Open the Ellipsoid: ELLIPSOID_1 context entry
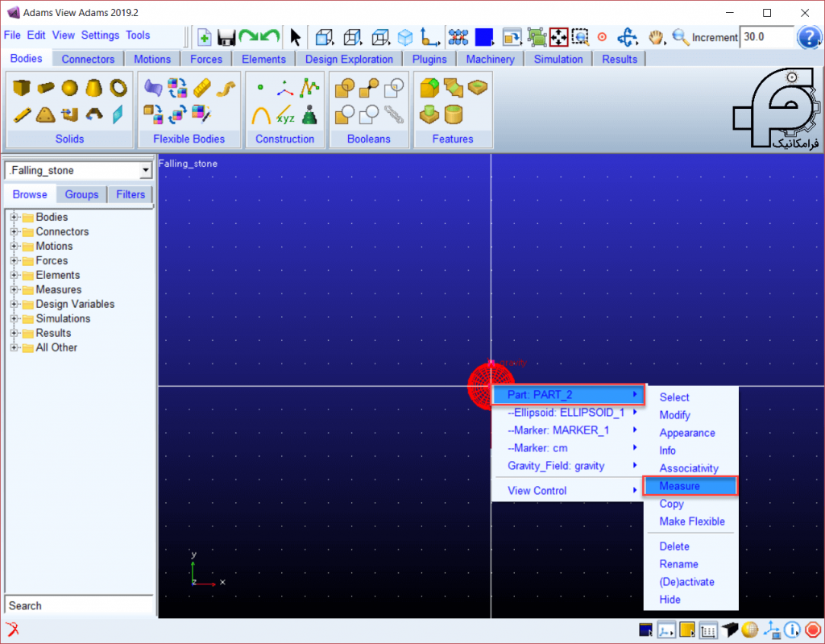This screenshot has height=644, width=825. tap(568, 413)
